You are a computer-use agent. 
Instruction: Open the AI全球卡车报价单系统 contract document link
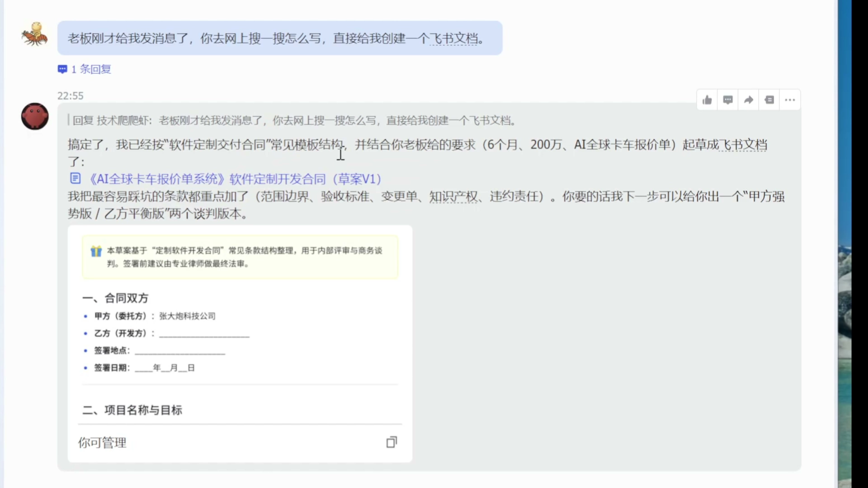(235, 179)
